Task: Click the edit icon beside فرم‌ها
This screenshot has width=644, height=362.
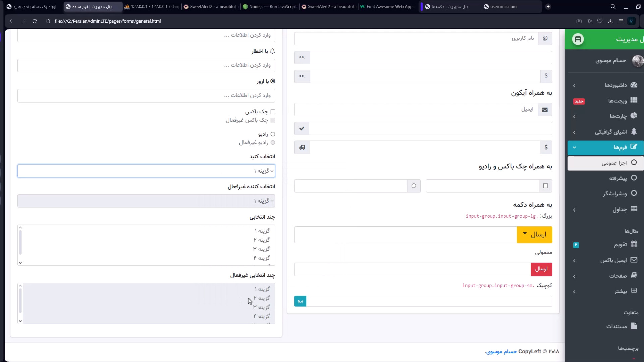Action: pos(634,147)
